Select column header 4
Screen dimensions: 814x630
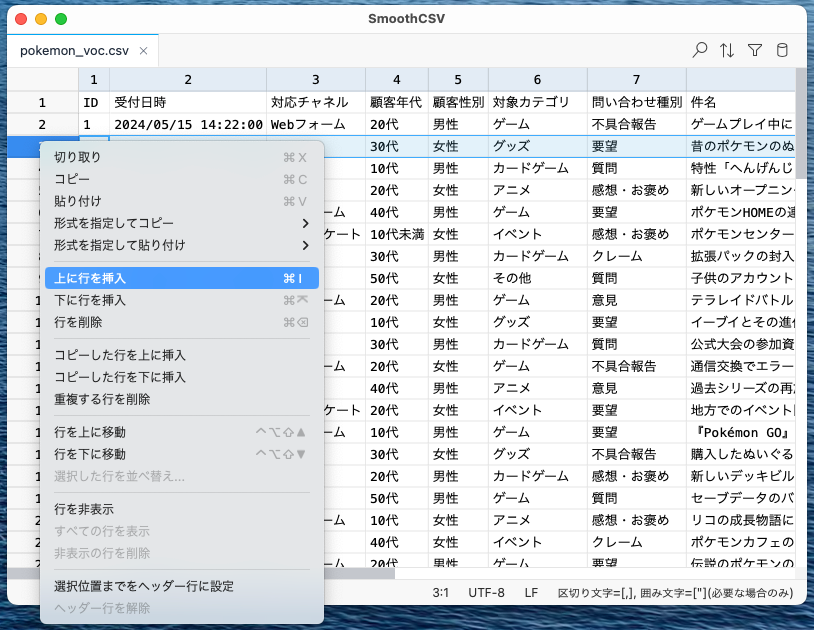397,79
